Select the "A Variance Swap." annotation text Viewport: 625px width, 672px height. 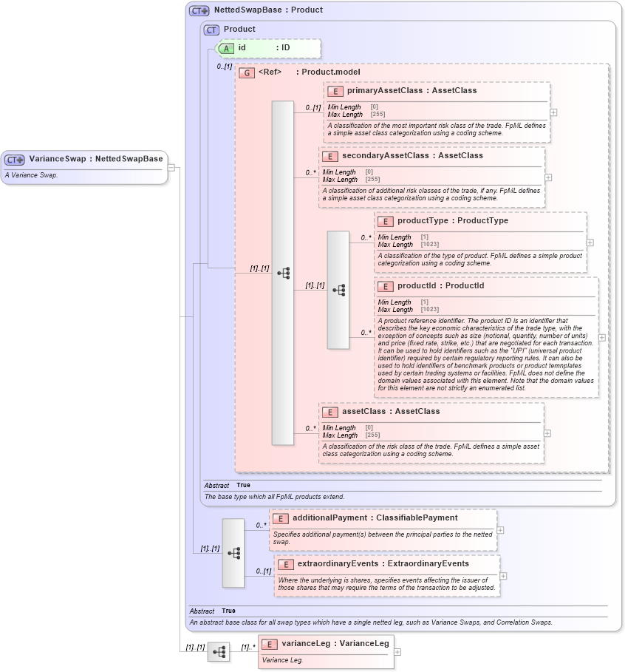point(30,175)
